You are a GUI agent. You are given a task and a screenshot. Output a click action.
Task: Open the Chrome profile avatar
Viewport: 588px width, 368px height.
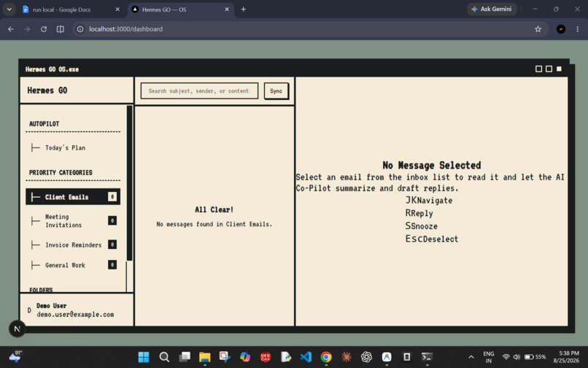(x=561, y=29)
